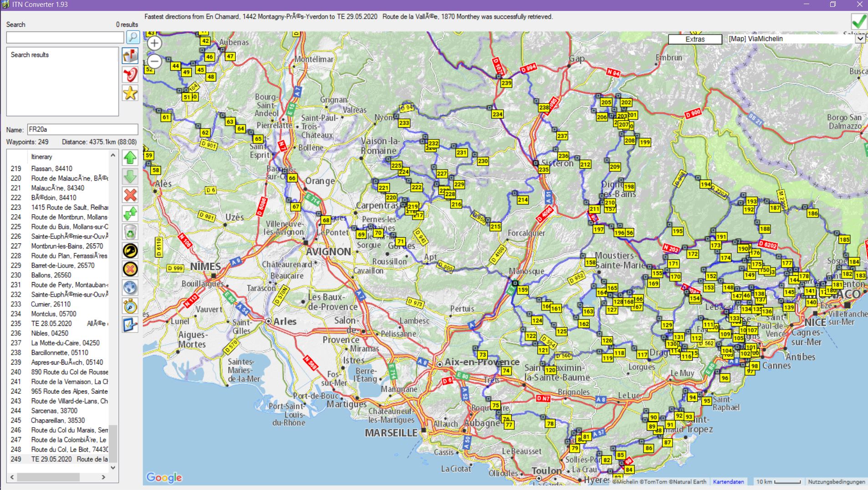Open the Extras button
The height and width of the screenshot is (490, 868).
(695, 39)
